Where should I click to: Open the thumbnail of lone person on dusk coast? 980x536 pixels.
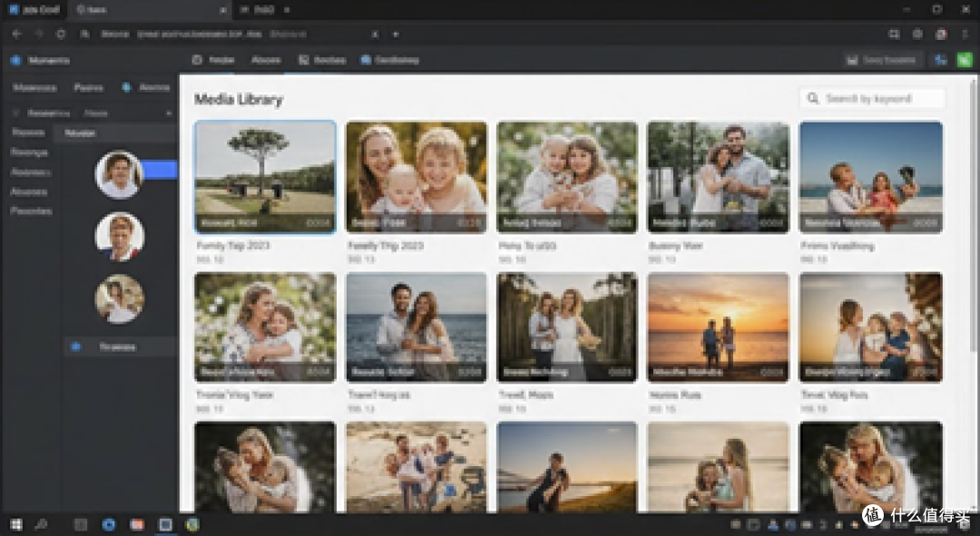[x=567, y=467]
